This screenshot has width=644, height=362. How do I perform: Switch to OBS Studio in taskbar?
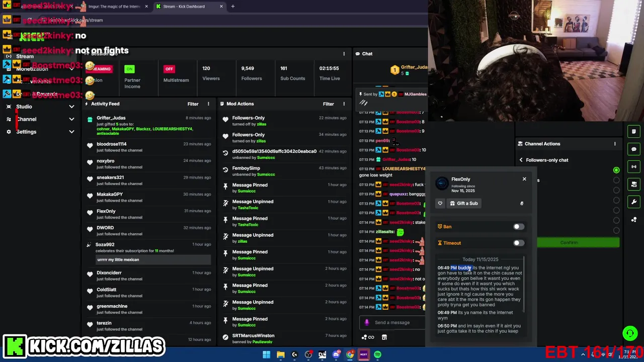click(308, 354)
